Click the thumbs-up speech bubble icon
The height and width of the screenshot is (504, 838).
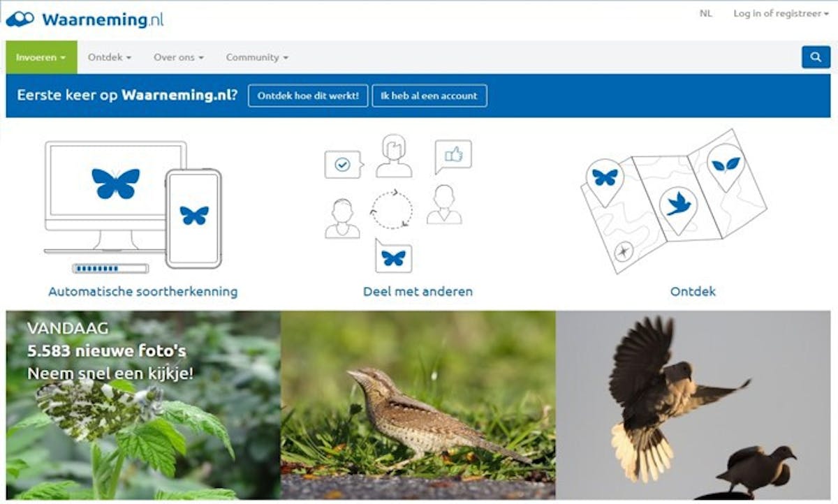click(453, 156)
